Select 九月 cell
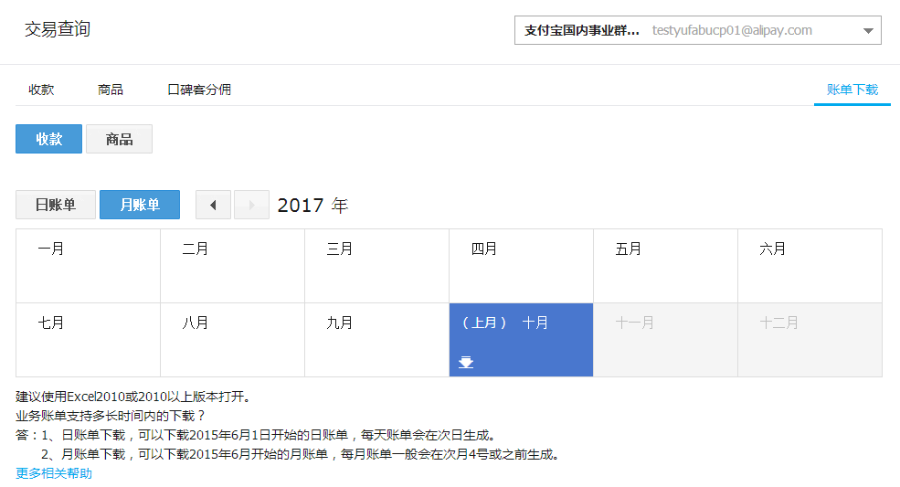The height and width of the screenshot is (487, 900). click(377, 340)
